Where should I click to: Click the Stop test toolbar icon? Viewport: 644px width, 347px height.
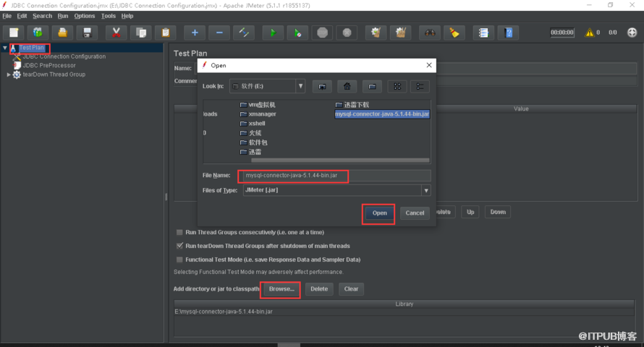pyautogui.click(x=322, y=33)
